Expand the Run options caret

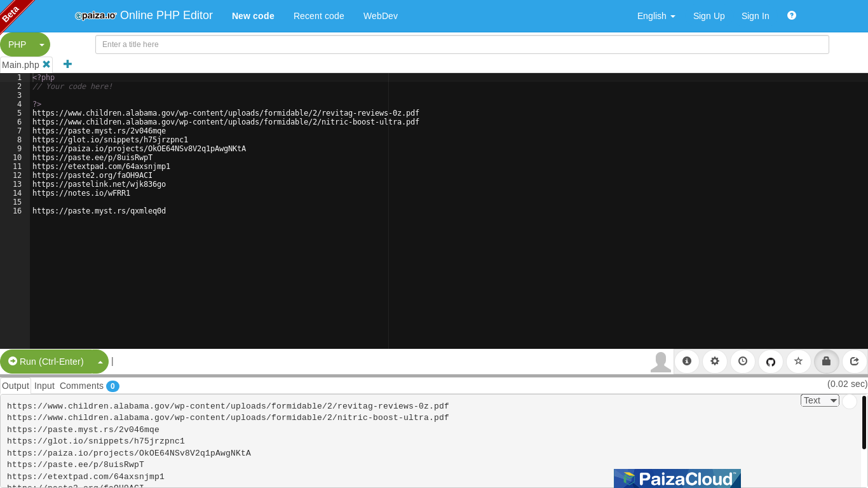[x=100, y=362]
